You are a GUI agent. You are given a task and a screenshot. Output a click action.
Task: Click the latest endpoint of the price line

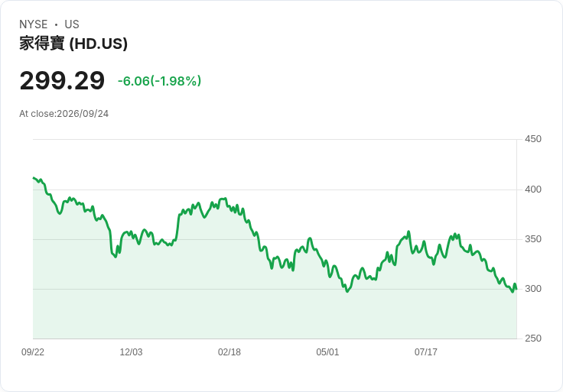point(516,289)
